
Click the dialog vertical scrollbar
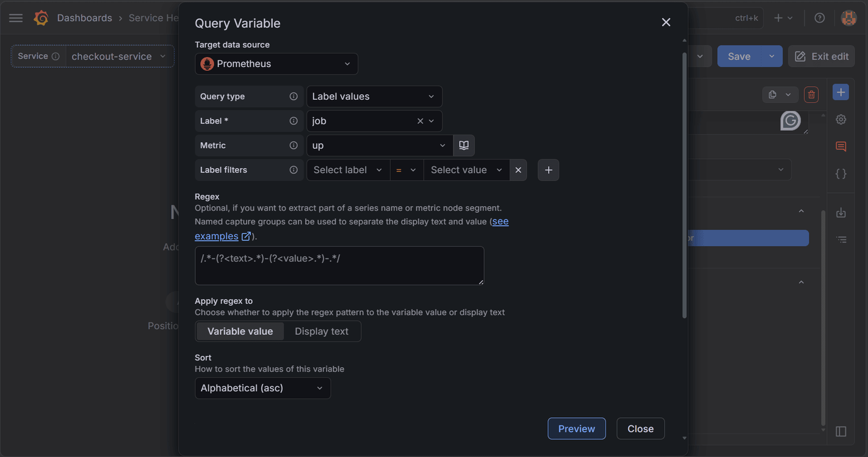(684, 186)
